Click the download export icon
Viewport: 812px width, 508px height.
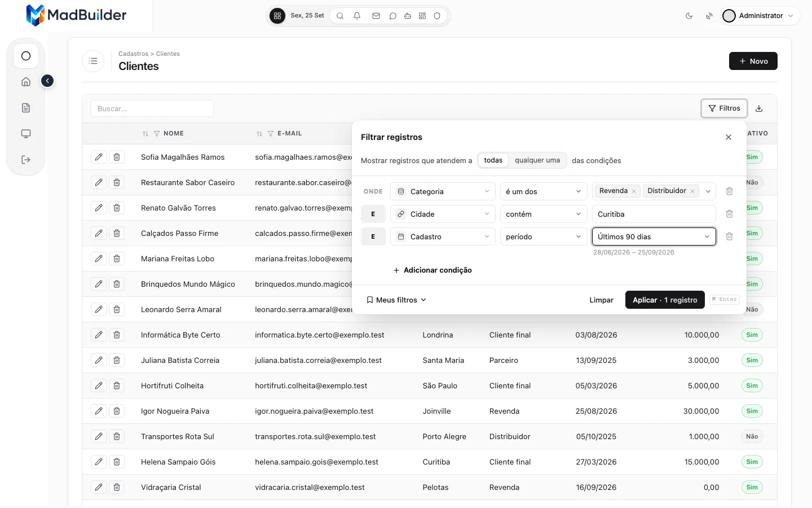759,108
